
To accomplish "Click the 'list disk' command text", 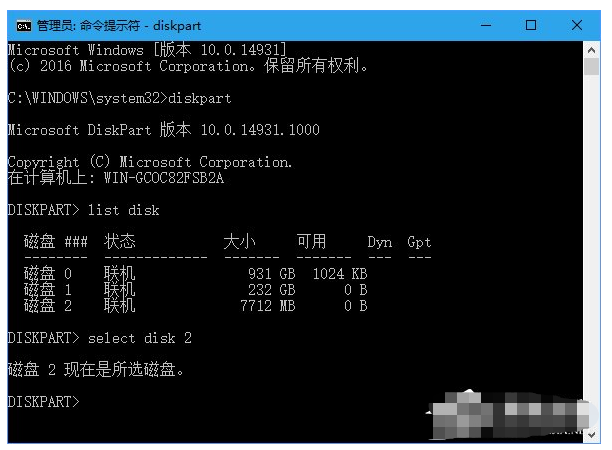I will pos(123,210).
